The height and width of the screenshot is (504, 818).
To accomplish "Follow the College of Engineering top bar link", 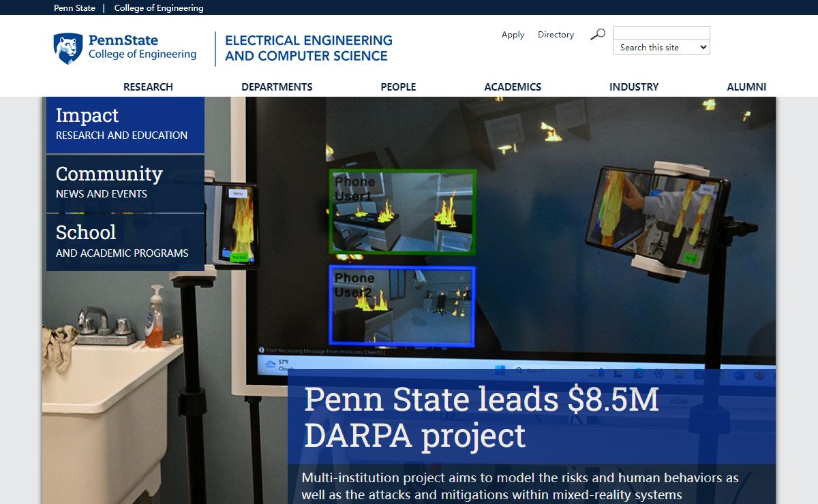I will click(x=159, y=8).
